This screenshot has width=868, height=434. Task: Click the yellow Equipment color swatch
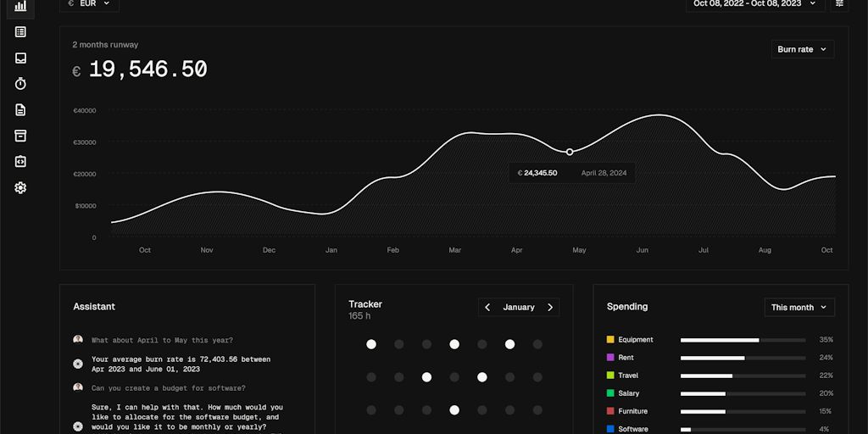click(x=610, y=340)
